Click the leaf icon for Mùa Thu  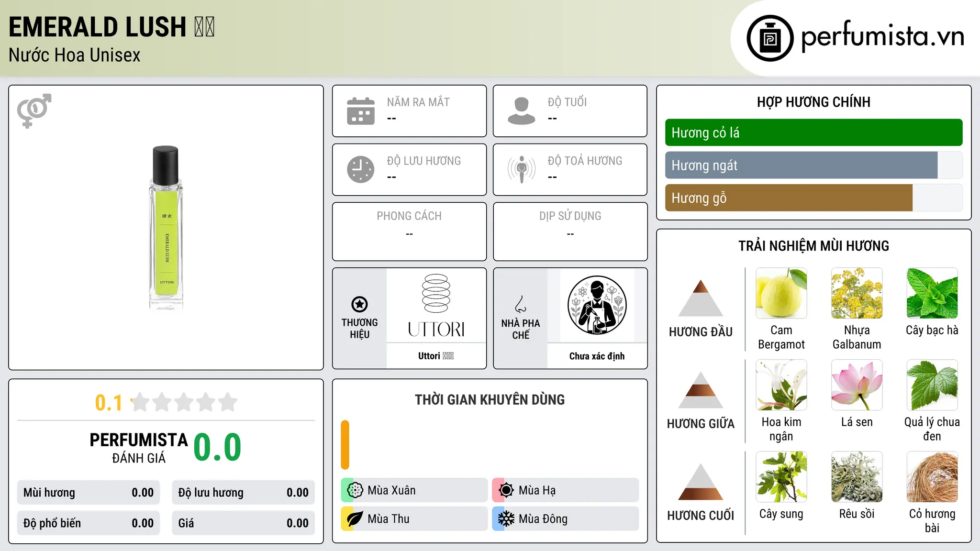click(355, 519)
